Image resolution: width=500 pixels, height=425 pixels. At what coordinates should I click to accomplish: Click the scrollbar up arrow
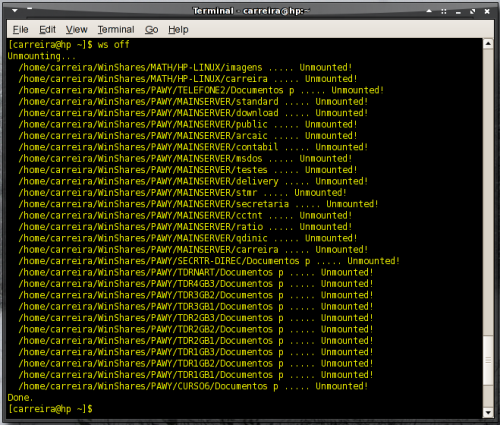pos(488,44)
